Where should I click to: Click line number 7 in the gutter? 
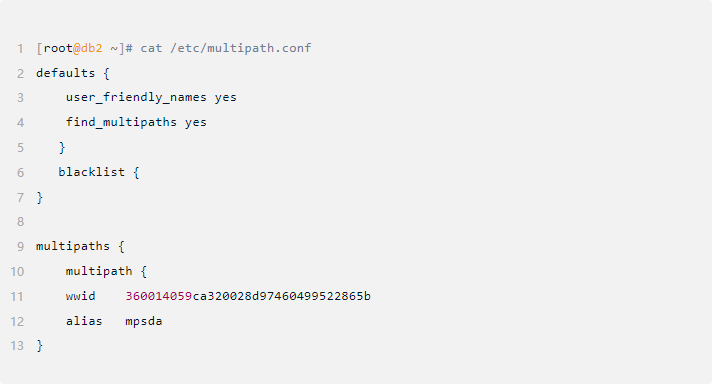click(20, 198)
